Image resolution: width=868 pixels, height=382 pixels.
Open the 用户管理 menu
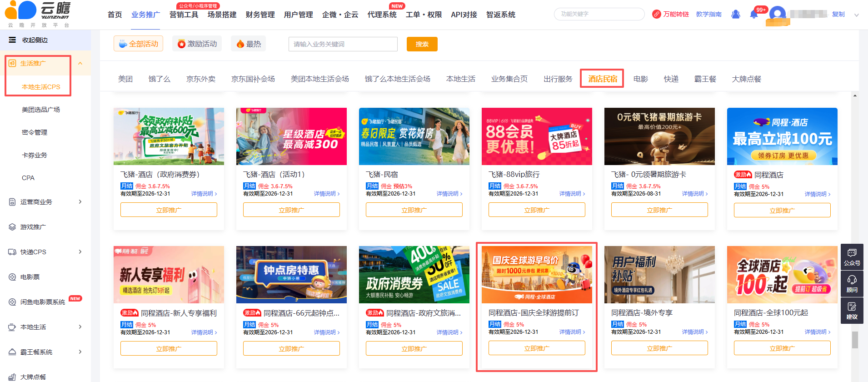click(299, 15)
